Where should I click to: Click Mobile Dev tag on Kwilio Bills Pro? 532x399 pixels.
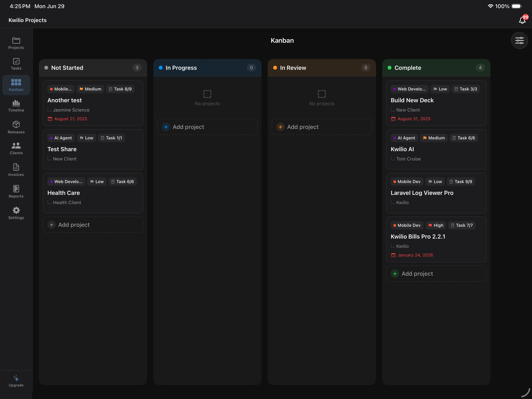[407, 225]
